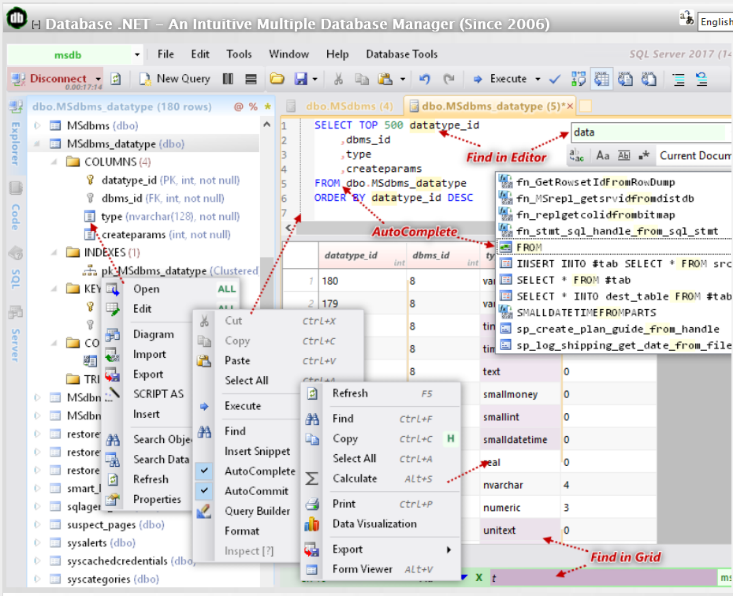The width and height of the screenshot is (733, 596).
Task: Select SMALLDATETIMEFROMPARTS autocomplete suggestion
Action: point(586,312)
